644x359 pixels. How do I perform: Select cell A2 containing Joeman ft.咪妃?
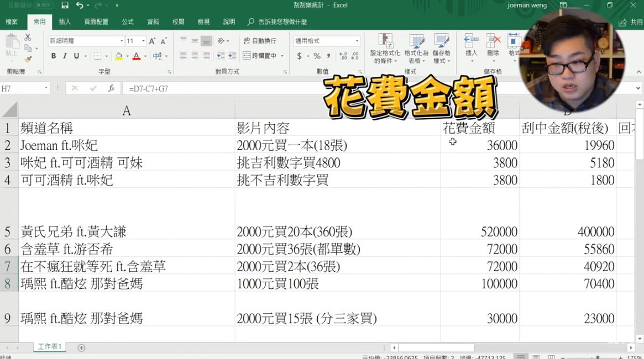[x=126, y=145]
